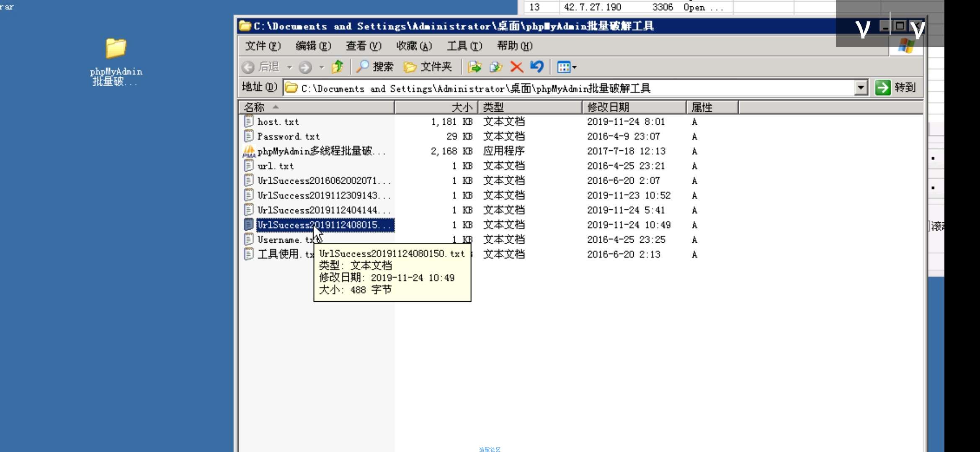Sort by the 大小 column header
Image resolution: width=980 pixels, height=452 pixels.
(x=436, y=107)
